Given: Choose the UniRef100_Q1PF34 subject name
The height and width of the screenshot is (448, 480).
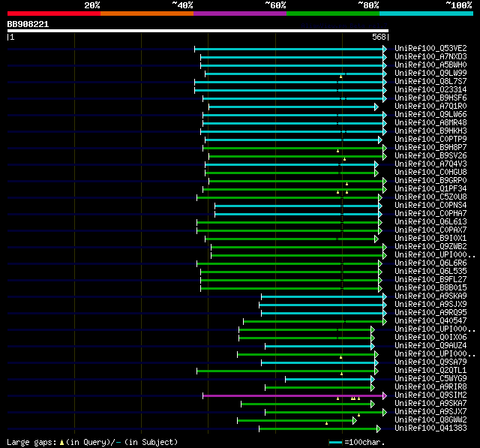Looking at the screenshot, I should tap(430, 189).
